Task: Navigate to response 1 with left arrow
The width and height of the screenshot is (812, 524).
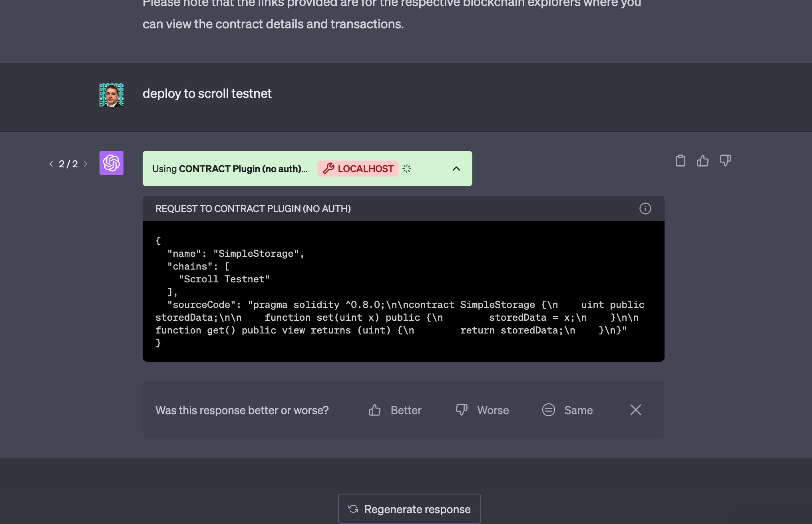Action: click(50, 165)
